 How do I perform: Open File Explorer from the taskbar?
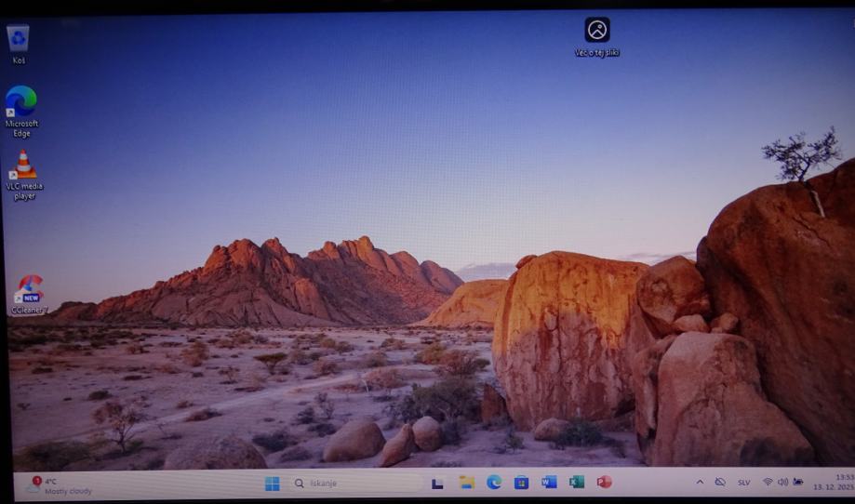466,482
